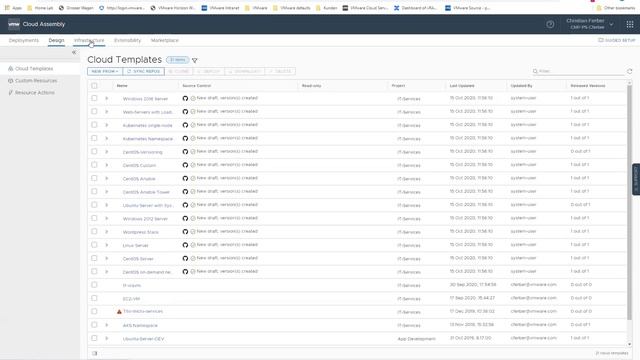Click the GitHub icon on the CentOS-Versioning row
This screenshot has height=360, width=640.
pos(185,151)
